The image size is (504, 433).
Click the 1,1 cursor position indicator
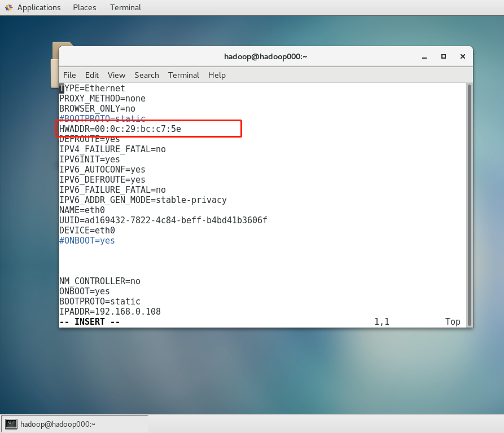click(382, 322)
